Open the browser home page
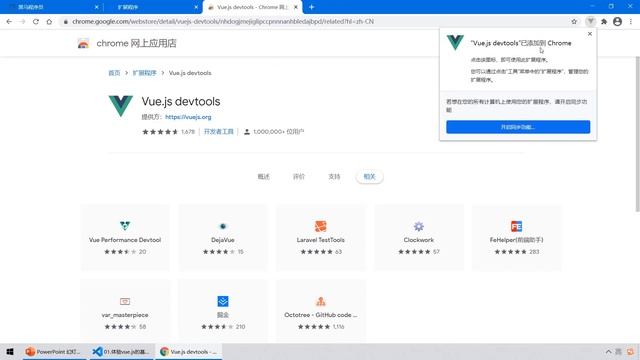The height and width of the screenshot is (360, 640). 49,22
